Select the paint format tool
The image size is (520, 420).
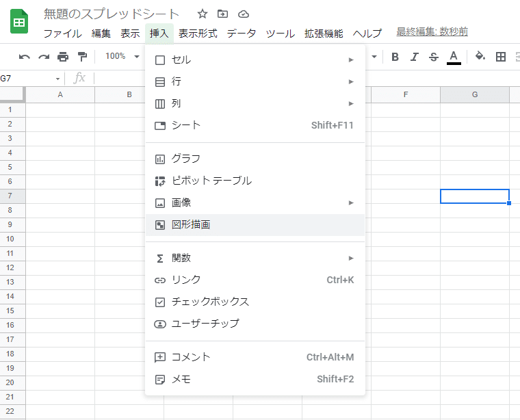click(x=82, y=57)
